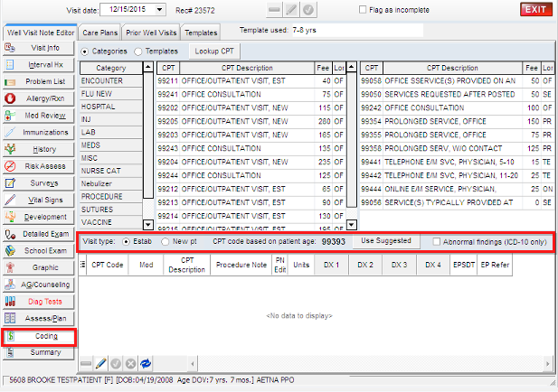Click bottom toolbar grey checkmark icon
This screenshot has height=392, width=558.
(116, 364)
